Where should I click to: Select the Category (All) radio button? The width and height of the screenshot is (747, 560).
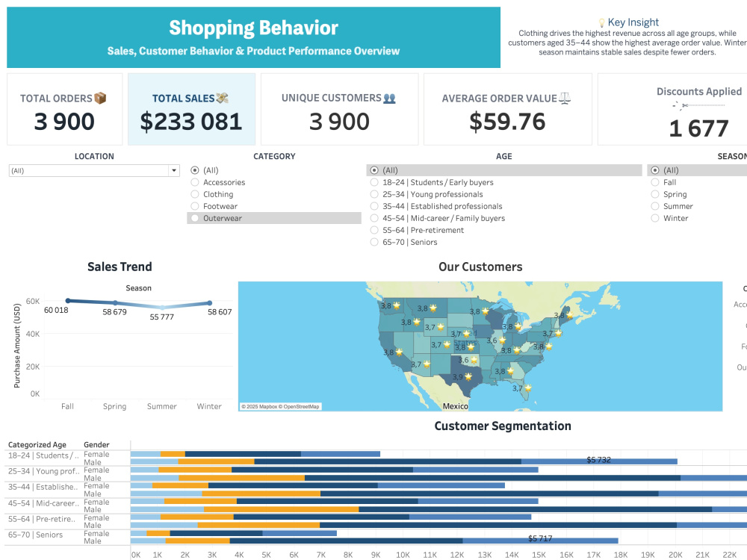[x=195, y=170]
